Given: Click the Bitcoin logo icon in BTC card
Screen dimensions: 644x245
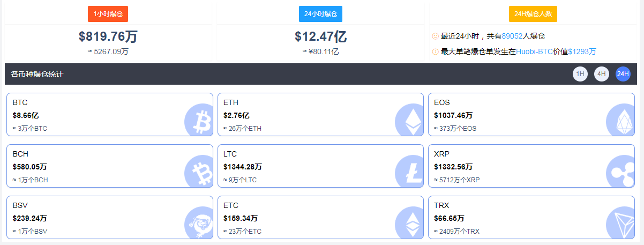Looking at the screenshot, I should click(x=199, y=120).
